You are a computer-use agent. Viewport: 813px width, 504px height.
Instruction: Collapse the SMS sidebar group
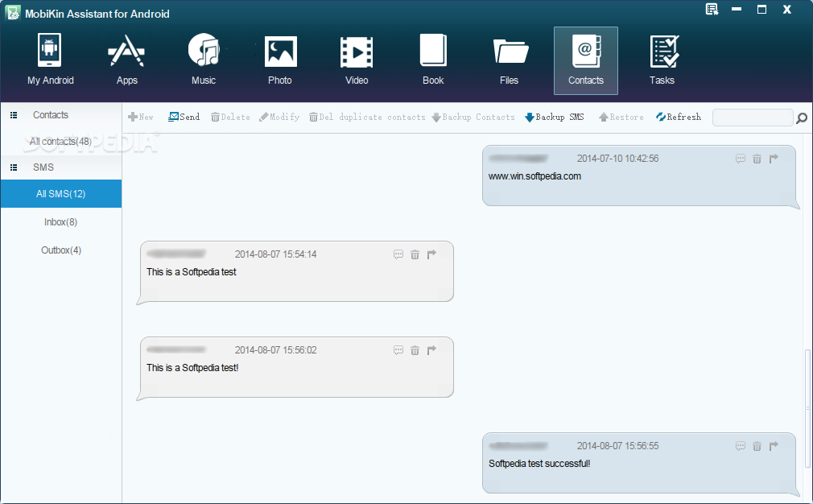coord(14,167)
